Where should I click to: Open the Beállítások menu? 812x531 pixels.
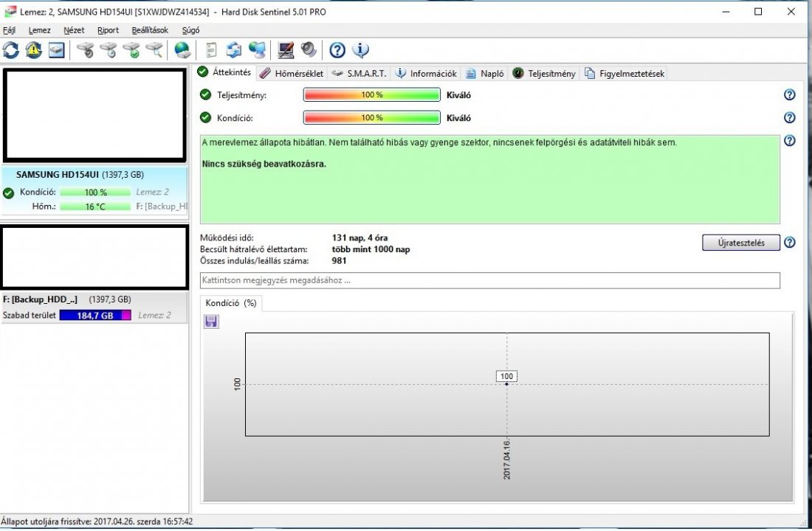click(150, 30)
